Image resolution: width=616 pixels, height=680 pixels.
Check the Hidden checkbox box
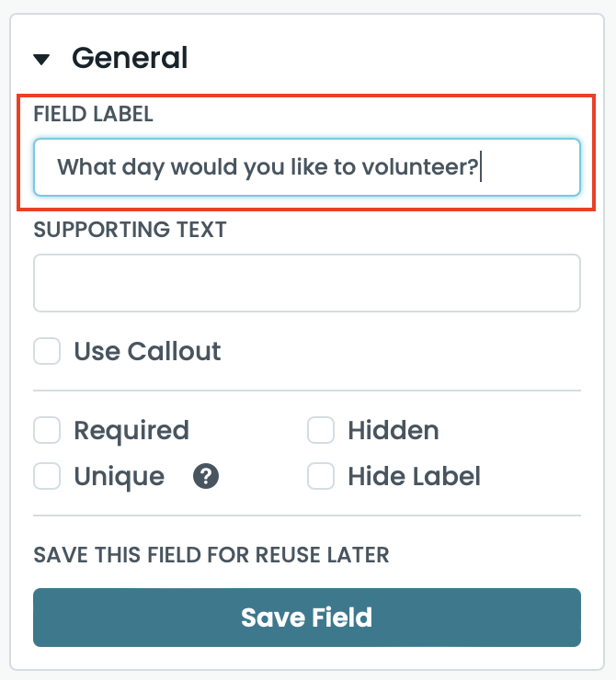[x=321, y=430]
